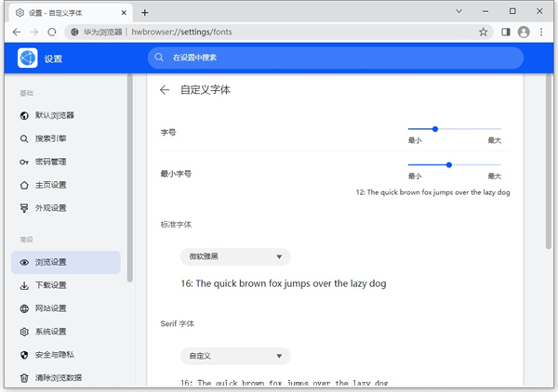Open the Serif 字体 自定义 dropdown
Viewport: 558px width, 392px height.
235,356
